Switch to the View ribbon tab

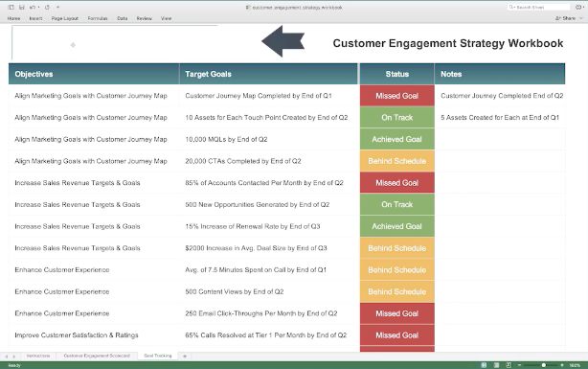coord(166,18)
